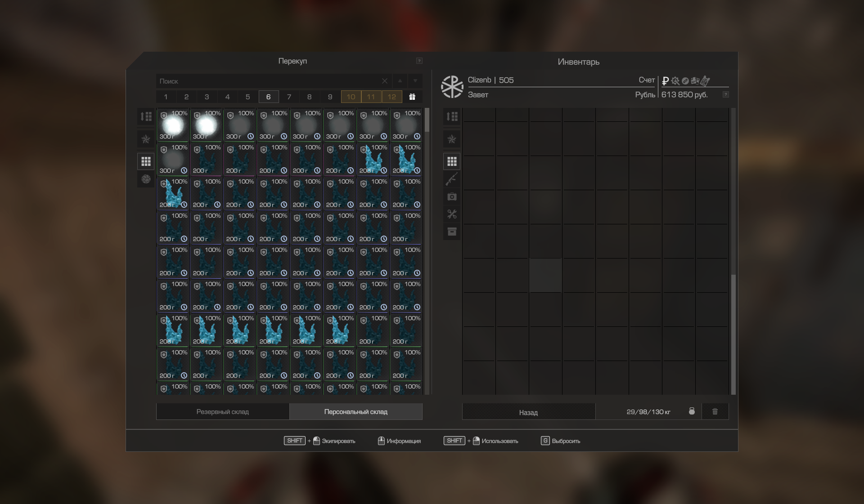The height and width of the screenshot is (504, 864).
Task: Select medical kit filter in inventory
Action: (452, 196)
